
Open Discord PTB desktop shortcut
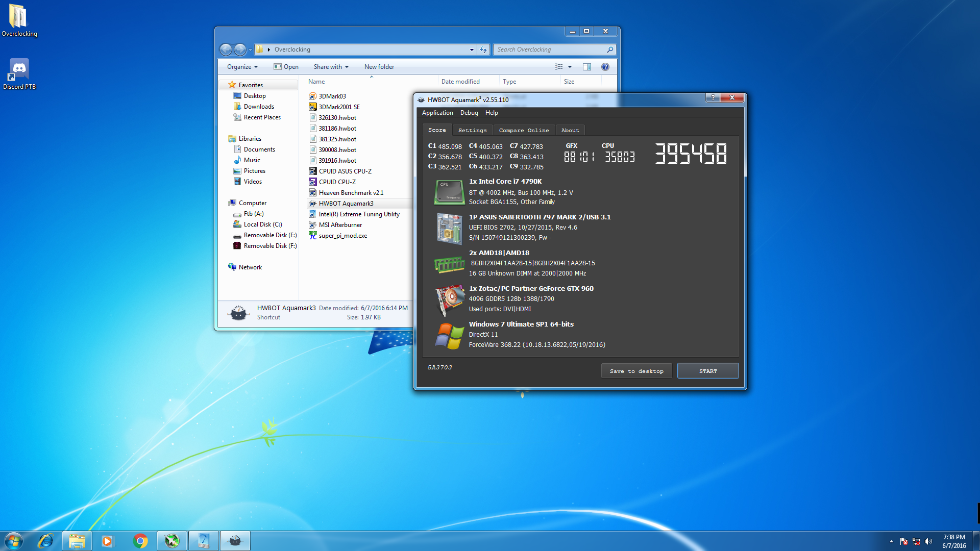coord(19,74)
